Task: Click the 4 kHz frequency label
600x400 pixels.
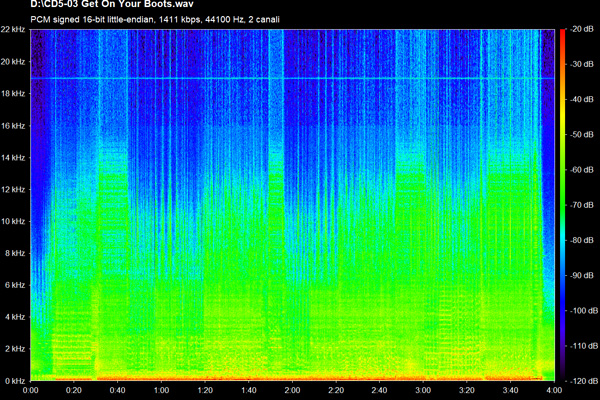Action: (13, 317)
